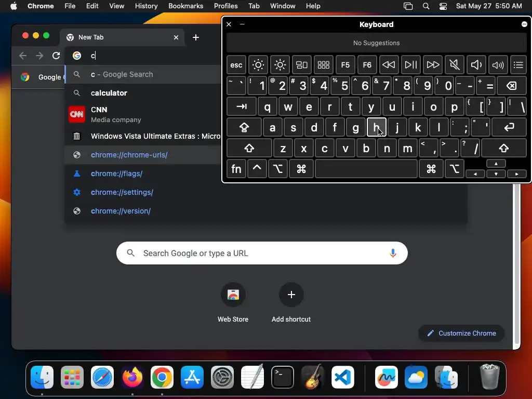This screenshot has width=532, height=399.
Task: Click the Chrome back arrow
Action: click(23, 55)
